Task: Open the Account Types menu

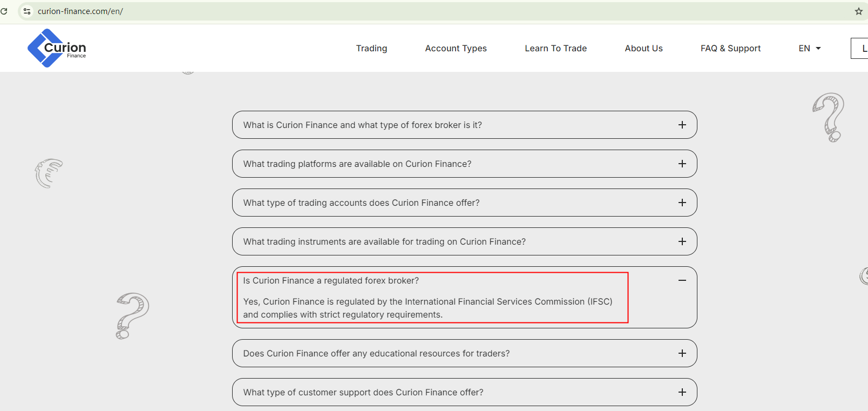Action: coord(456,48)
